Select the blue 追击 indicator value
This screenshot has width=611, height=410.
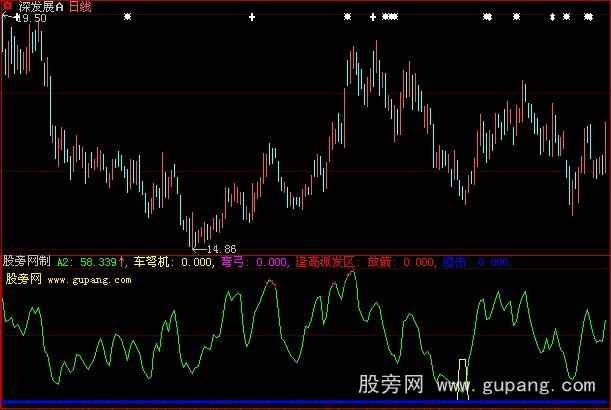click(475, 262)
